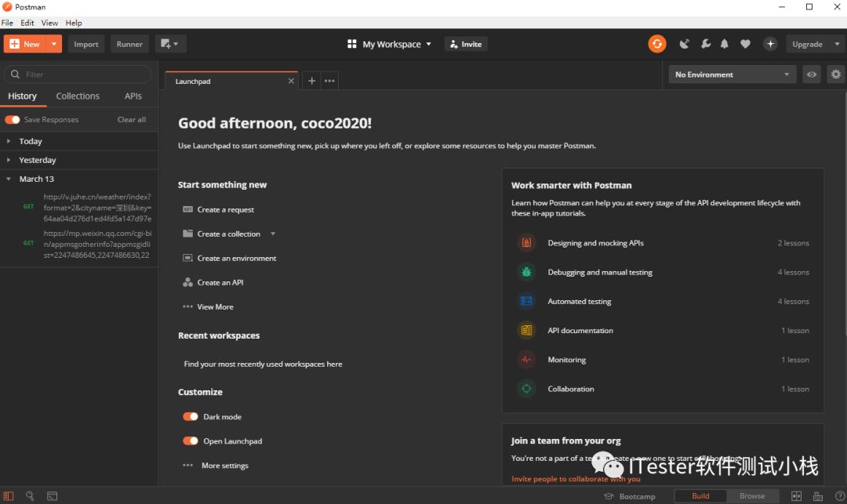
Task: Expand the Yesterday history group
Action: coord(79,160)
